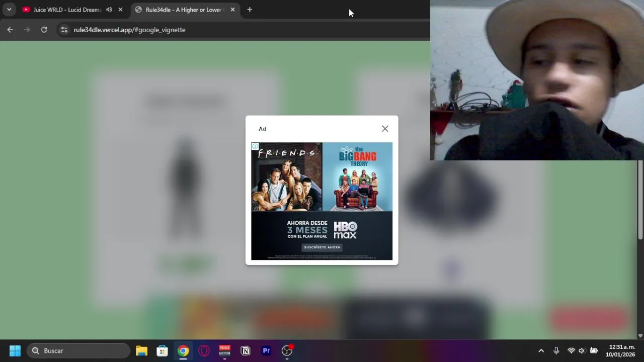Open the ad info icon on banner
The image size is (644, 362).
tap(255, 146)
